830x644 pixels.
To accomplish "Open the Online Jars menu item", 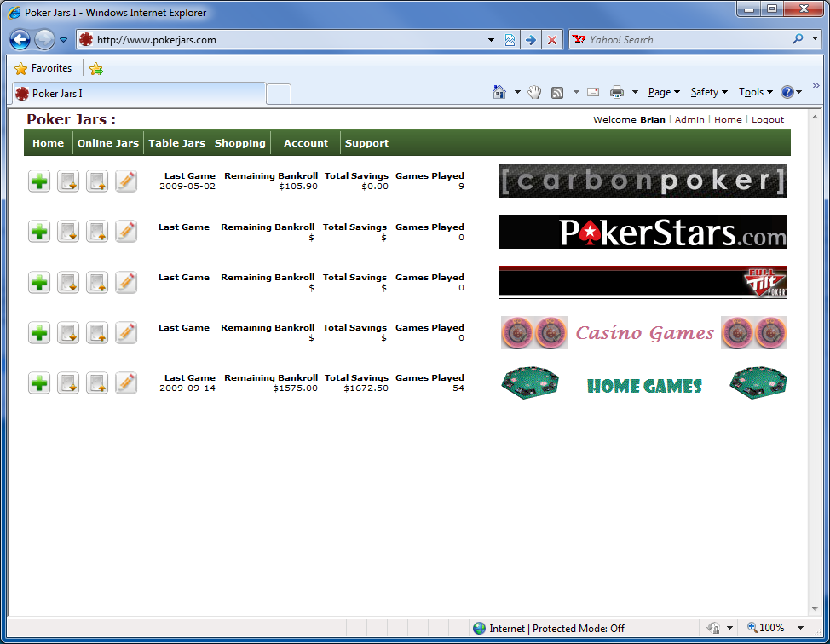I will click(x=108, y=143).
